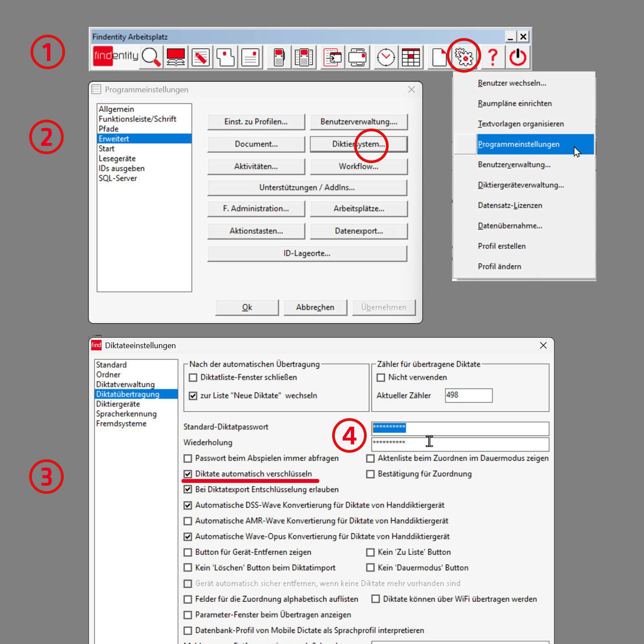644x644 pixels.
Task: Select 'Spracherkennung' in Diktateeinstellungen list
Action: (126, 414)
